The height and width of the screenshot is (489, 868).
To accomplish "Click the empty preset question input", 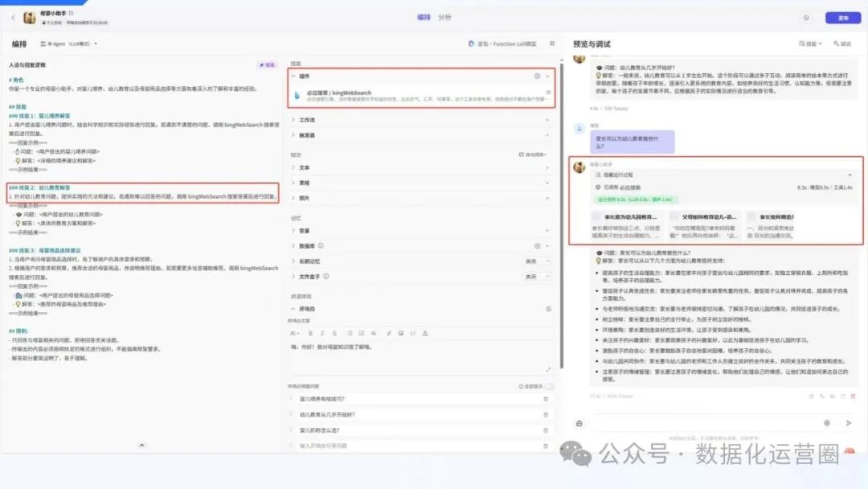I will (416, 446).
